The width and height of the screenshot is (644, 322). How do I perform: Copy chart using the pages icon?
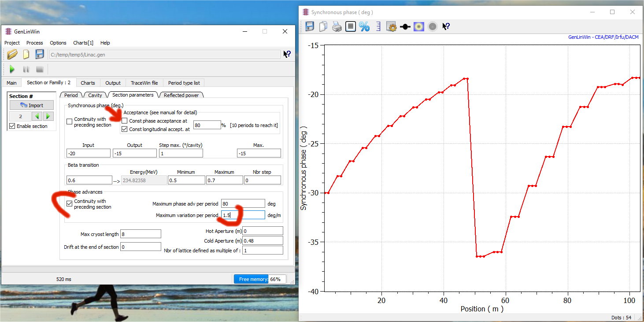(323, 26)
